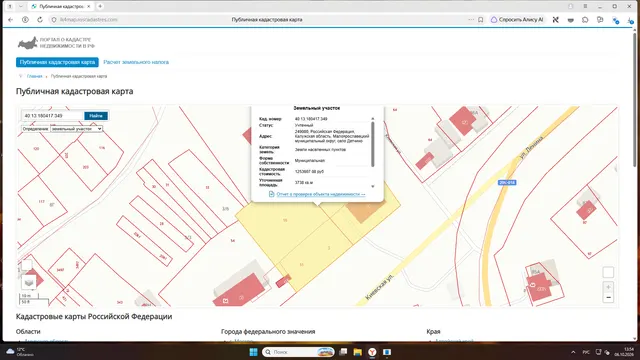Switch the keyboard language indicator РУС
This screenshot has height=360, width=640.
coord(586,352)
